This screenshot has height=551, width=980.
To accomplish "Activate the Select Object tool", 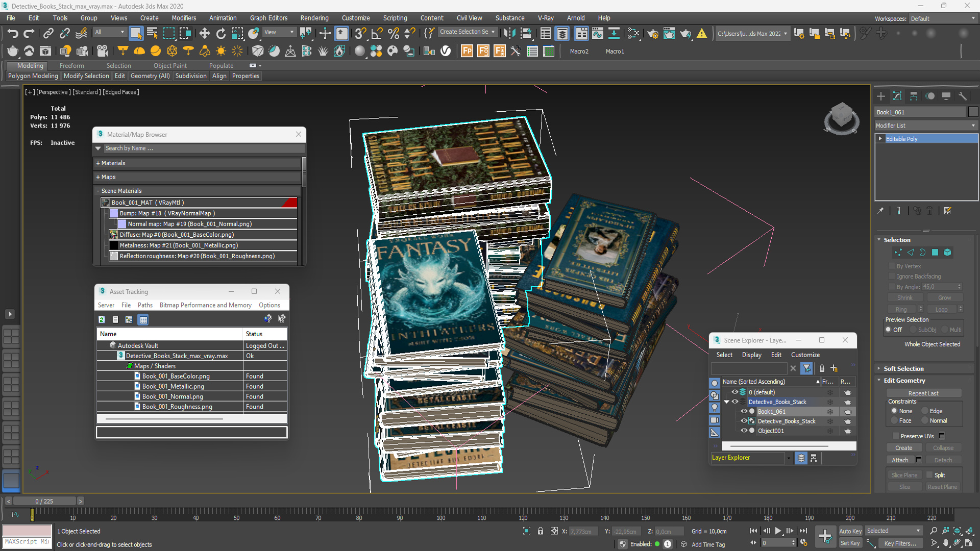I will (136, 34).
